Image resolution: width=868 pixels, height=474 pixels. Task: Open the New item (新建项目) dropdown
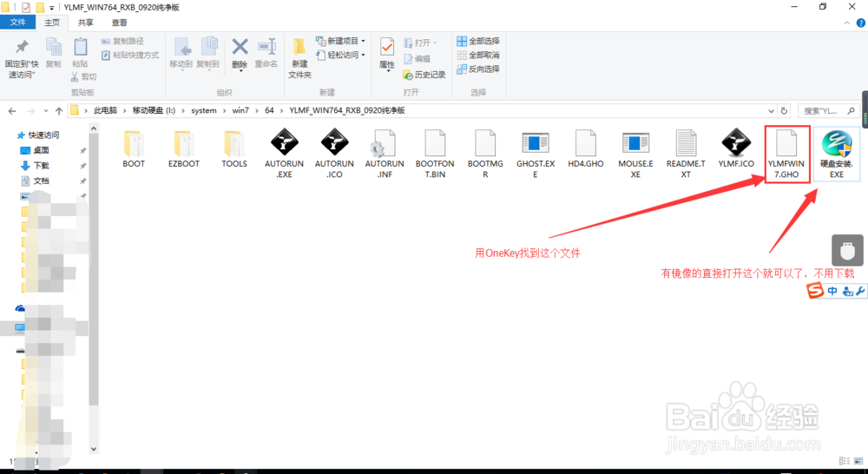[340, 41]
